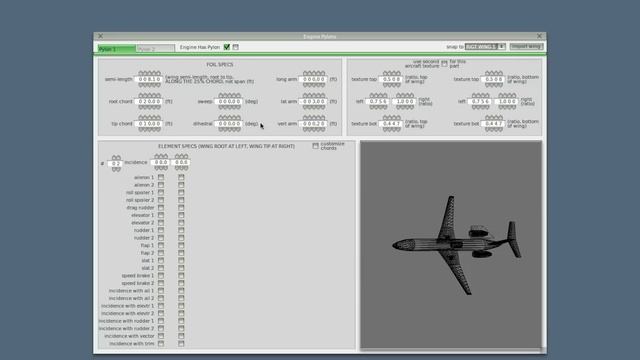This screenshot has height=360, width=640.
Task: Check speed brake 2 in second element column
Action: [181, 283]
